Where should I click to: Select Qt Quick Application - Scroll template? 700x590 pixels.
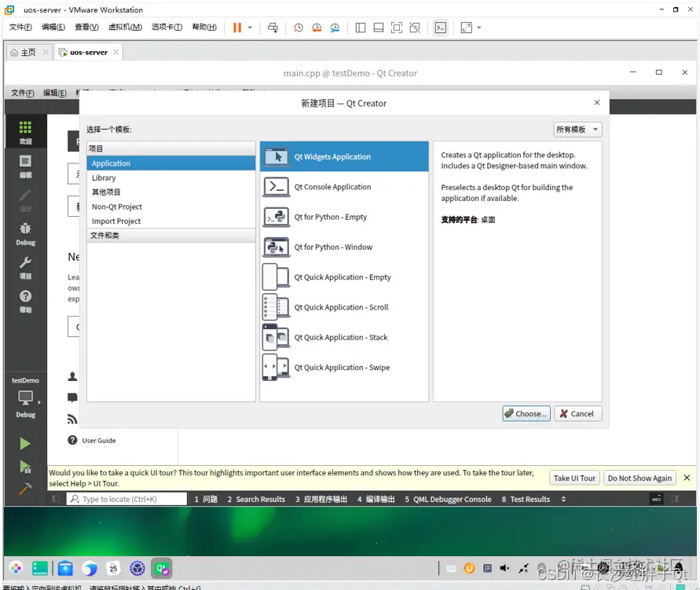pos(344,307)
